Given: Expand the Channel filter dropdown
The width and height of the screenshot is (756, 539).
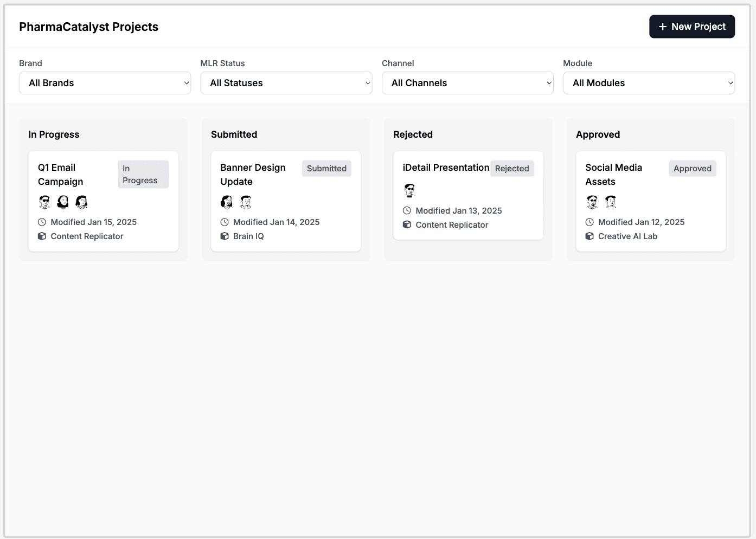Looking at the screenshot, I should point(467,83).
